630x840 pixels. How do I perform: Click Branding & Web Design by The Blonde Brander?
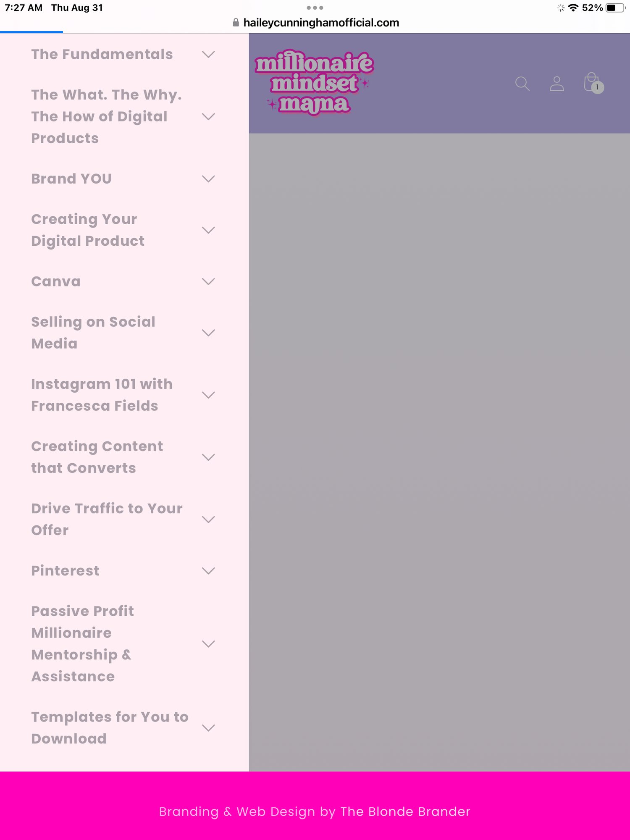(315, 811)
